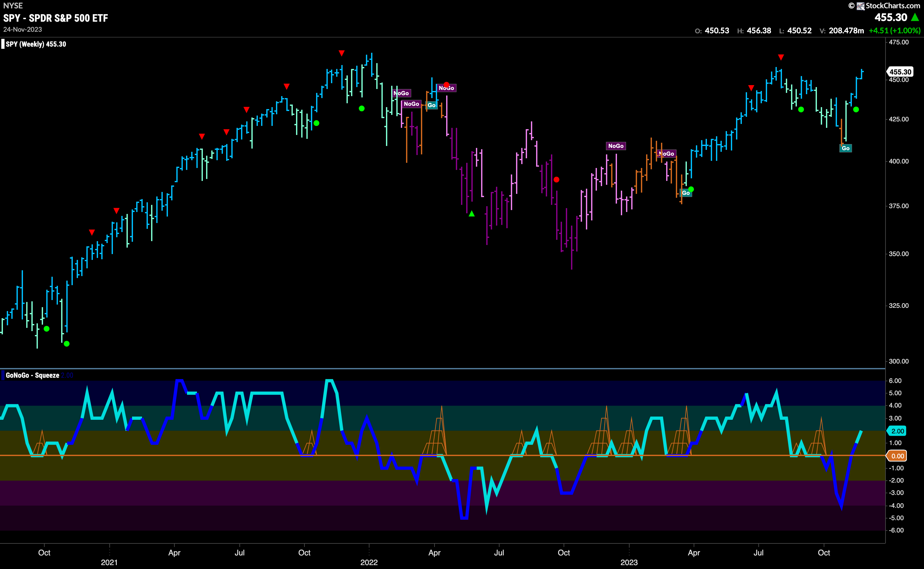The image size is (924, 569).
Task: Click the GoNoGo - Squeeze panel title
Action: pos(32,375)
